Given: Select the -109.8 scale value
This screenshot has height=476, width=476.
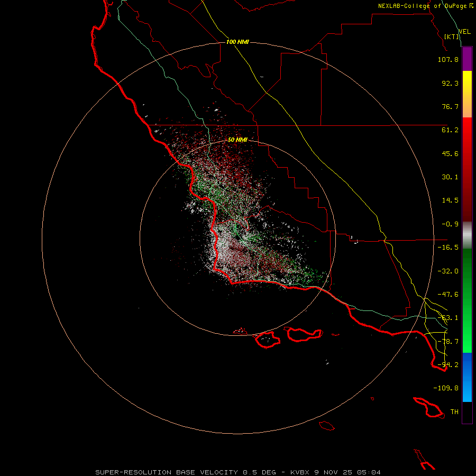Looking at the screenshot, I should click(446, 388).
